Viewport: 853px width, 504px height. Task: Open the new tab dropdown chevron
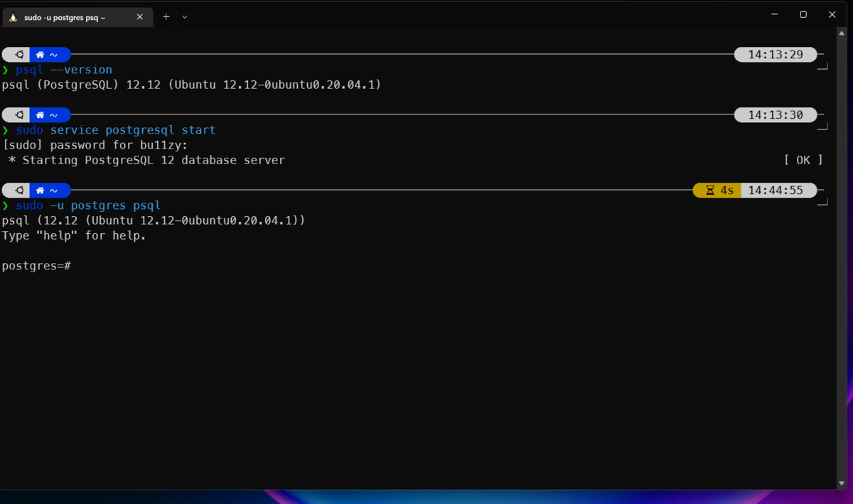click(x=184, y=16)
